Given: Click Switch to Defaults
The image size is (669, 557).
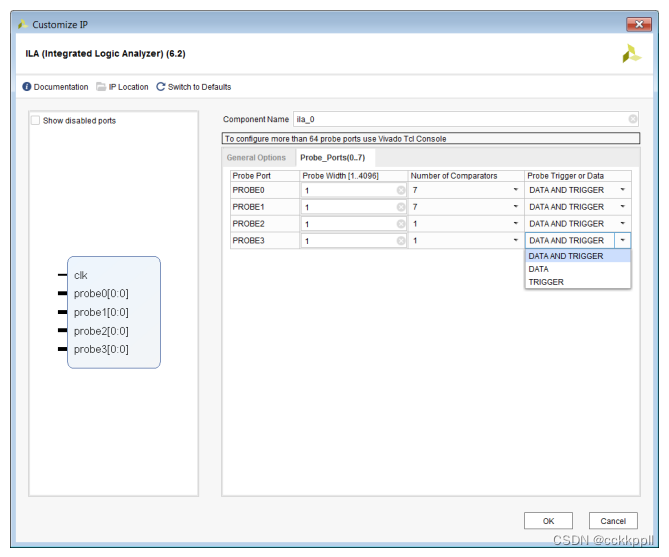Looking at the screenshot, I should 199,87.
